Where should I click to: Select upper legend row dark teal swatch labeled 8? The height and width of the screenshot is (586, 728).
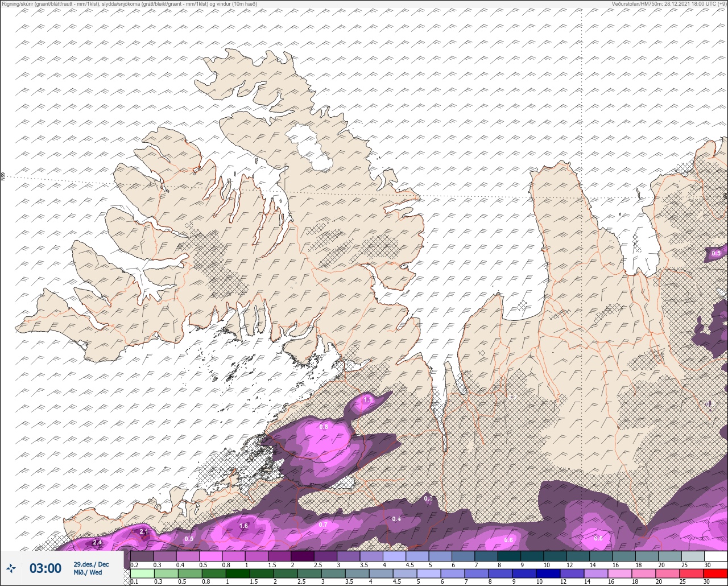pyautogui.click(x=509, y=556)
